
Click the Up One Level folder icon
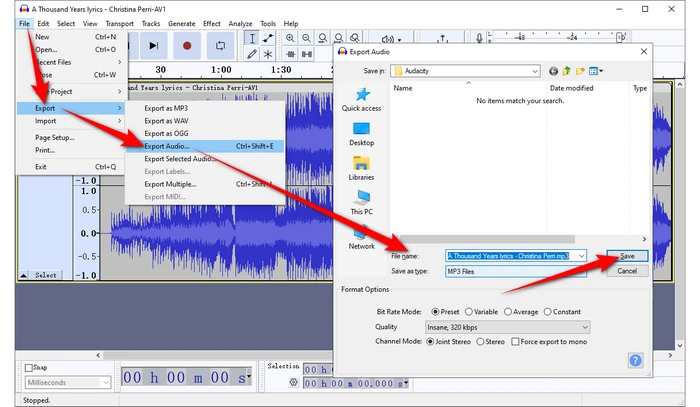pos(567,71)
